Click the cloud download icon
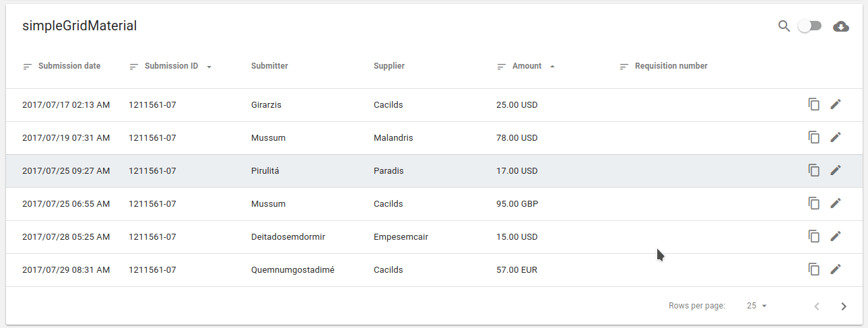The width and height of the screenshot is (868, 328). point(841,26)
